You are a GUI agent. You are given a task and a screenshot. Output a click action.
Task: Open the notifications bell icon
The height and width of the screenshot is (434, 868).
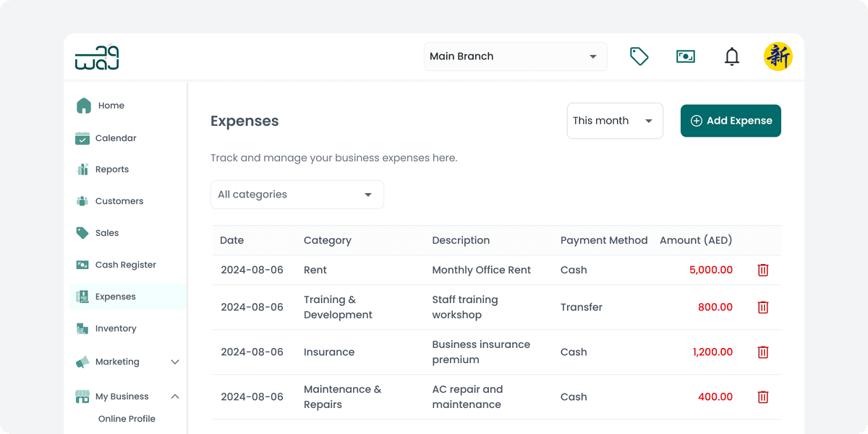[731, 56]
